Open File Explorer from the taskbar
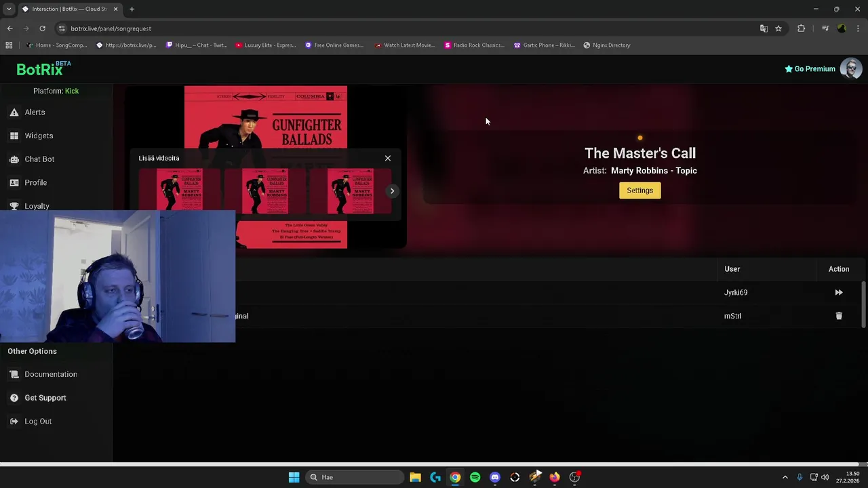The width and height of the screenshot is (868, 488). [x=415, y=477]
